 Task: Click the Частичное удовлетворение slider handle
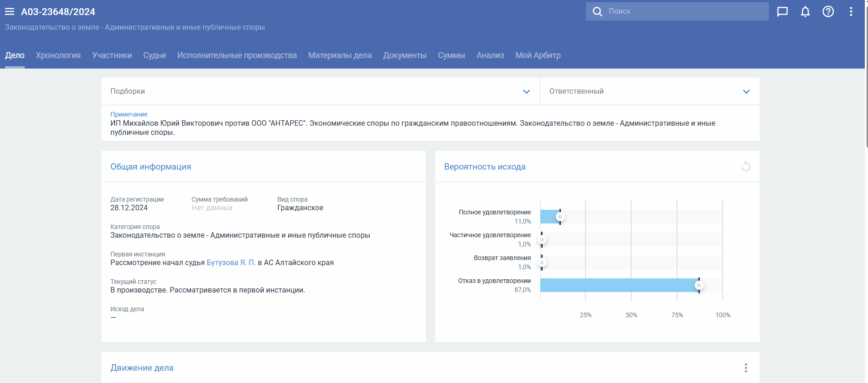click(542, 239)
